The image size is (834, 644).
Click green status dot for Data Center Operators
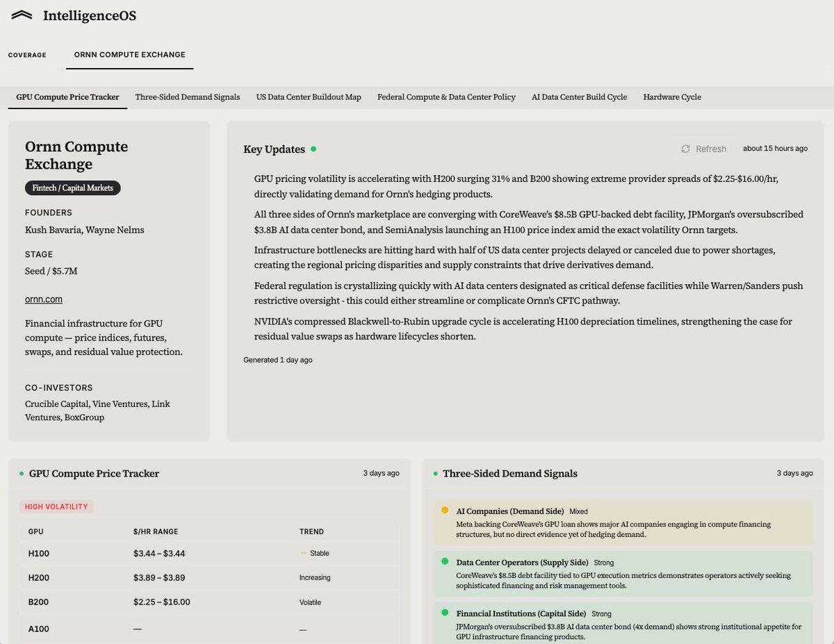point(445,561)
